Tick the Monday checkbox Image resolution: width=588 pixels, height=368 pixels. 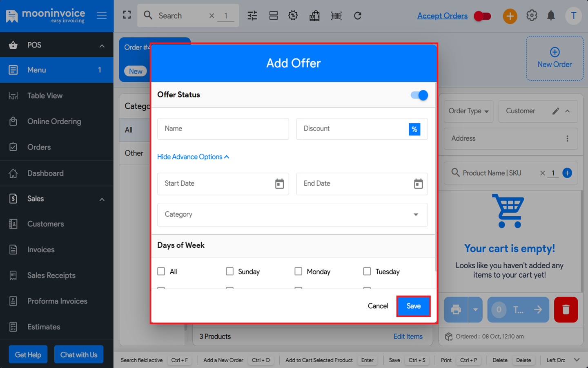click(x=298, y=272)
